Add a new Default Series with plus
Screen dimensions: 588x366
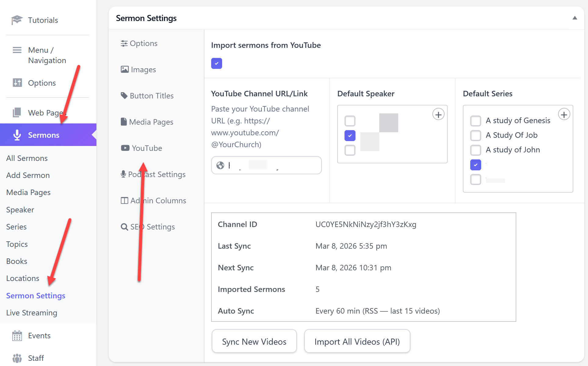coord(564,115)
